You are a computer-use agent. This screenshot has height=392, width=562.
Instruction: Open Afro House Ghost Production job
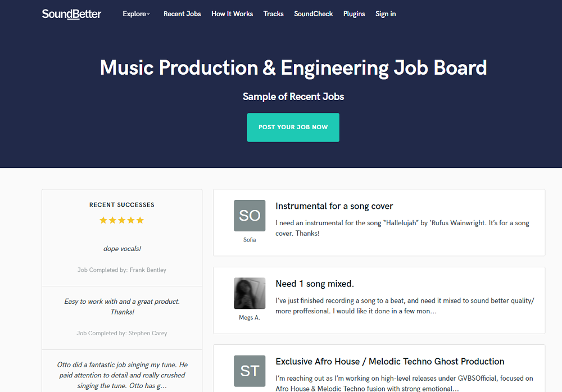[390, 362]
